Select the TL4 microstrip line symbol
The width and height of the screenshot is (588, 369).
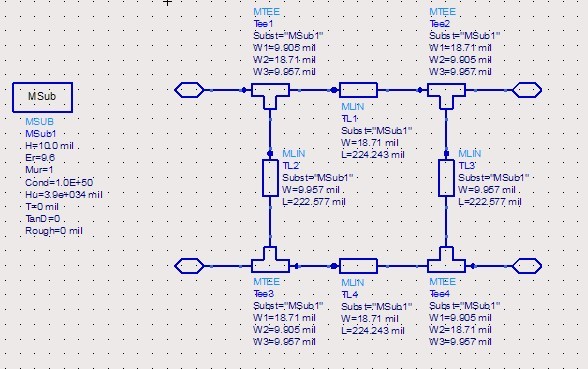358,266
